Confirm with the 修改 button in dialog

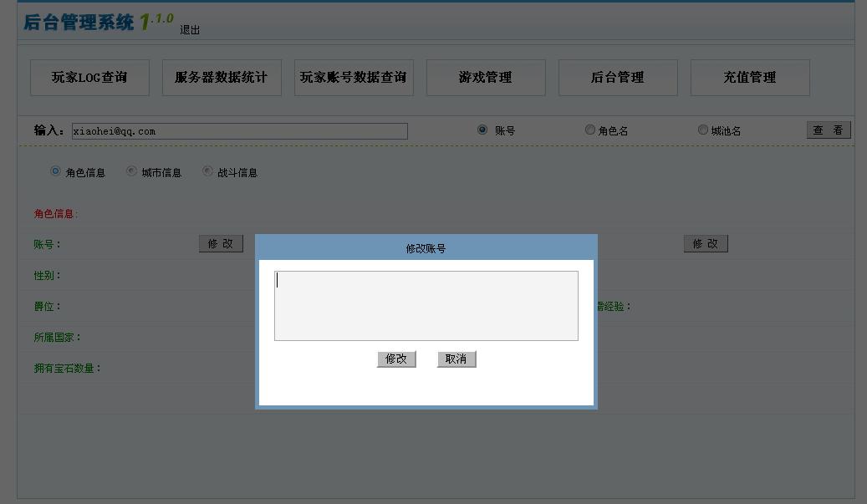pyautogui.click(x=396, y=359)
